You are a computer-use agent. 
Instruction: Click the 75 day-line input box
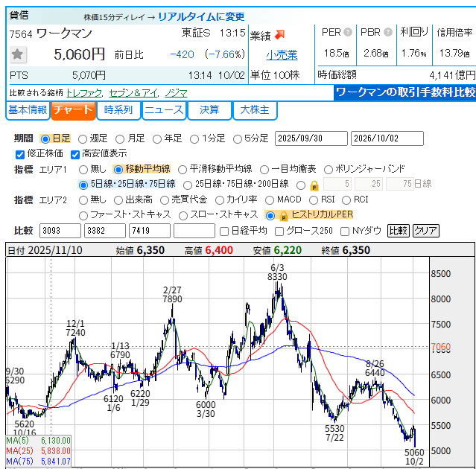point(400,184)
